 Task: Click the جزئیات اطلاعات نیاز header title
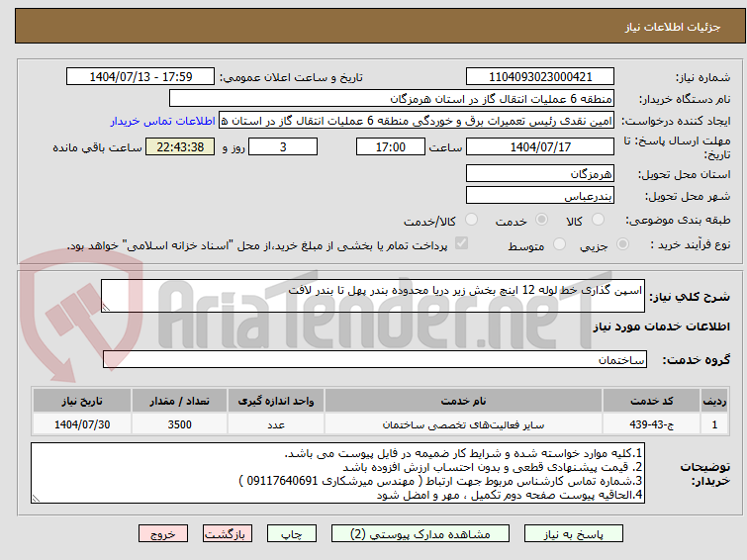click(x=673, y=27)
